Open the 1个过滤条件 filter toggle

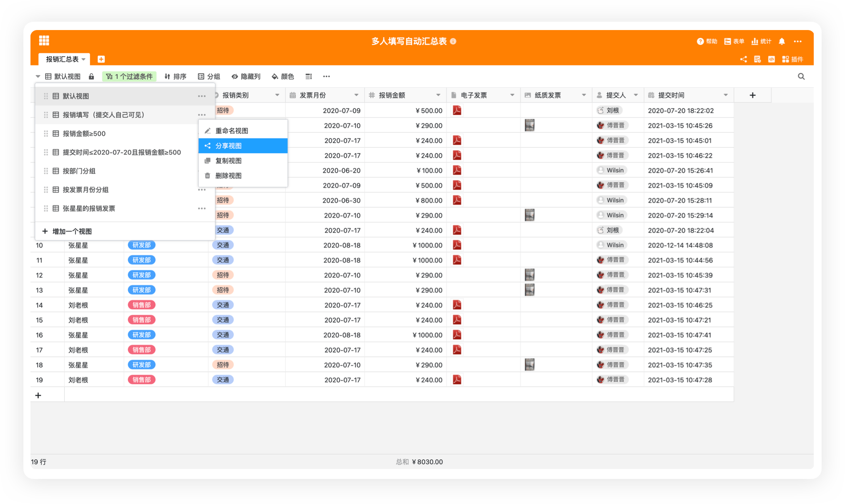tap(129, 76)
